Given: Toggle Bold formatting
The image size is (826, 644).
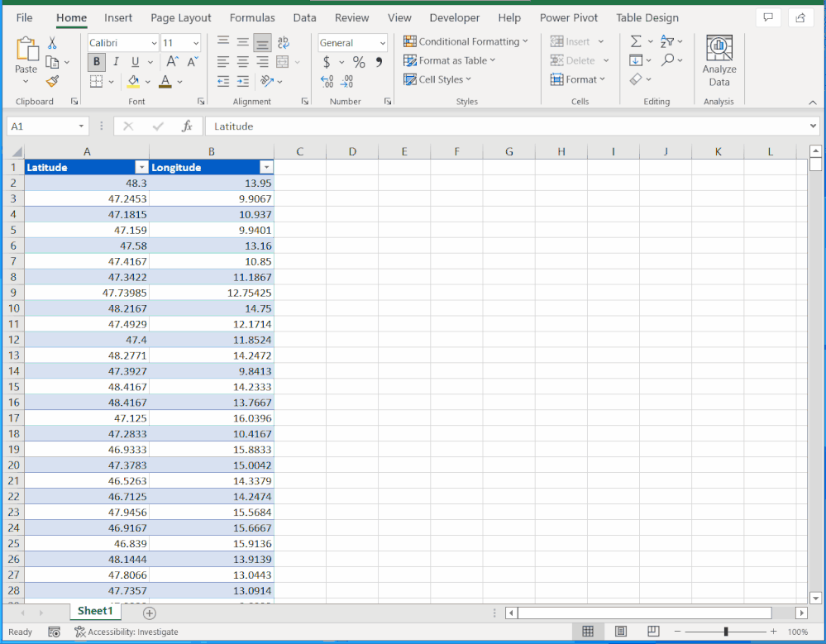Looking at the screenshot, I should (x=97, y=62).
